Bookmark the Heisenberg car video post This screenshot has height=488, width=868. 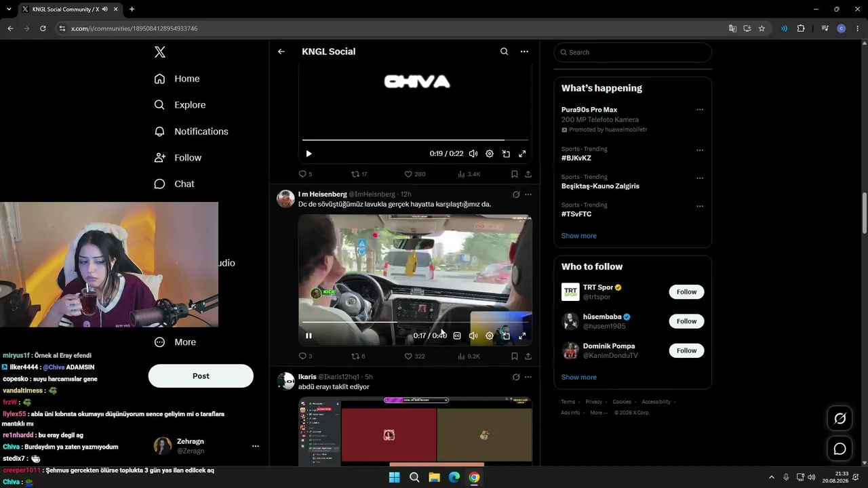(515, 356)
